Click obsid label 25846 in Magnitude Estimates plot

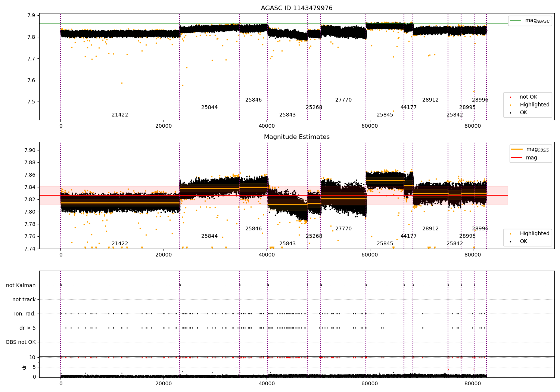point(253,229)
